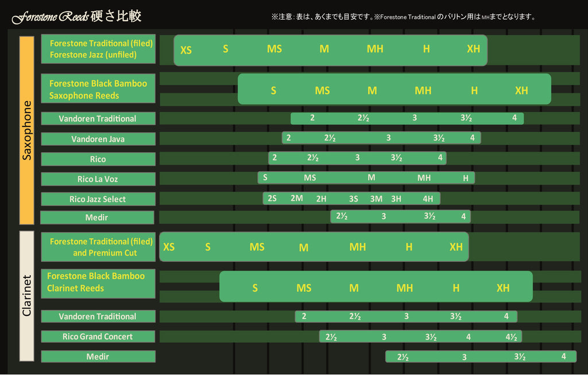The height and width of the screenshot is (375, 588).
Task: Select the orange Saxophone section label
Action: [27, 130]
